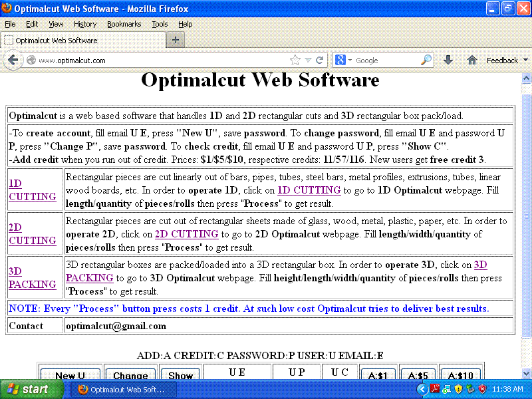Open the Google search engine selector dropdown
The image size is (532, 399).
coord(343,60)
